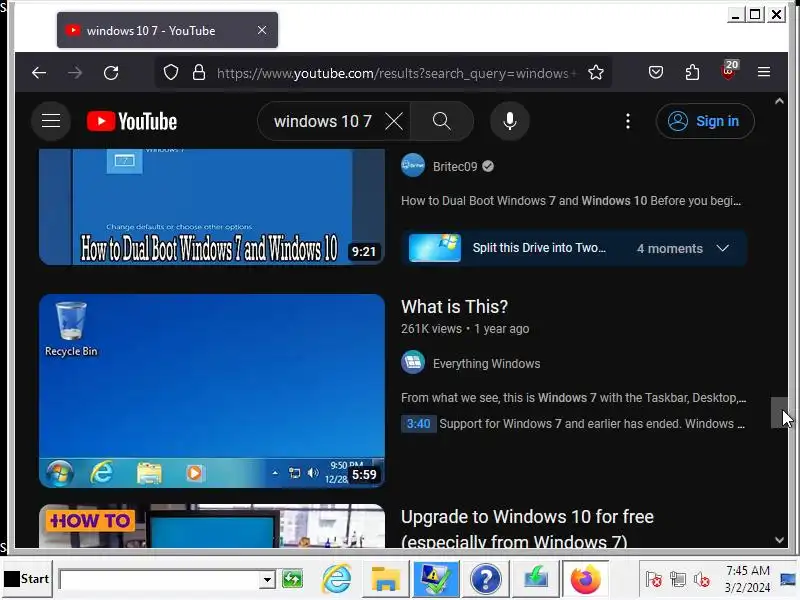
Task: Open the network tray icon
Action: pyautogui.click(x=678, y=580)
